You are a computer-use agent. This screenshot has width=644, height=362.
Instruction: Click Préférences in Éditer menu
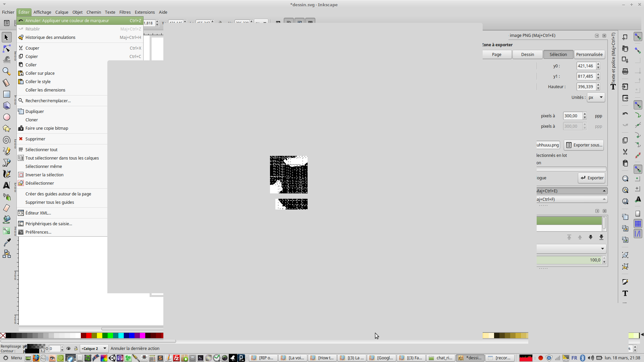tap(38, 232)
